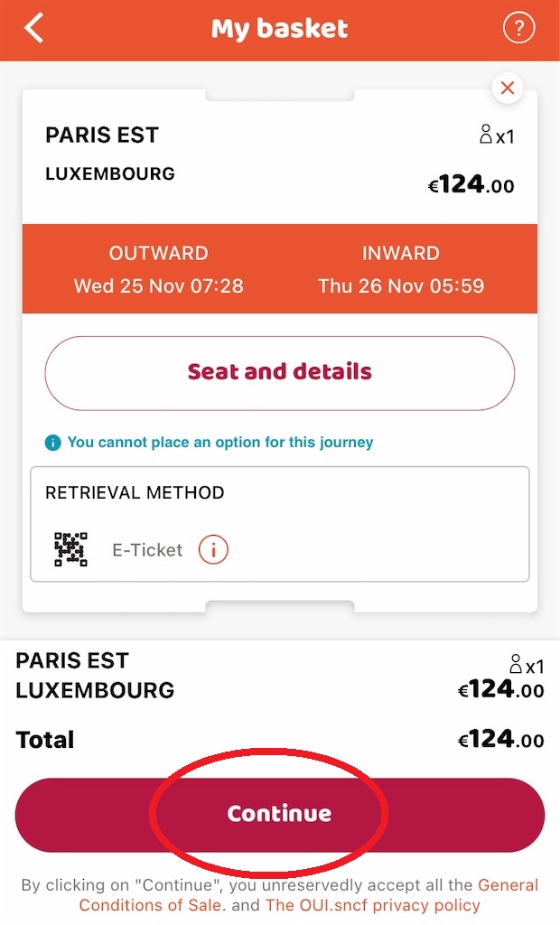Tap passenger icon in the summary section
This screenshot has height=925, width=560.
point(516,664)
